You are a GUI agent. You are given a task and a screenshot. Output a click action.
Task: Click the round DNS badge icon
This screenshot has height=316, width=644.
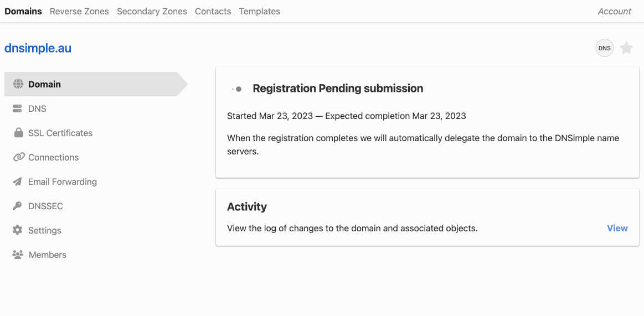605,48
